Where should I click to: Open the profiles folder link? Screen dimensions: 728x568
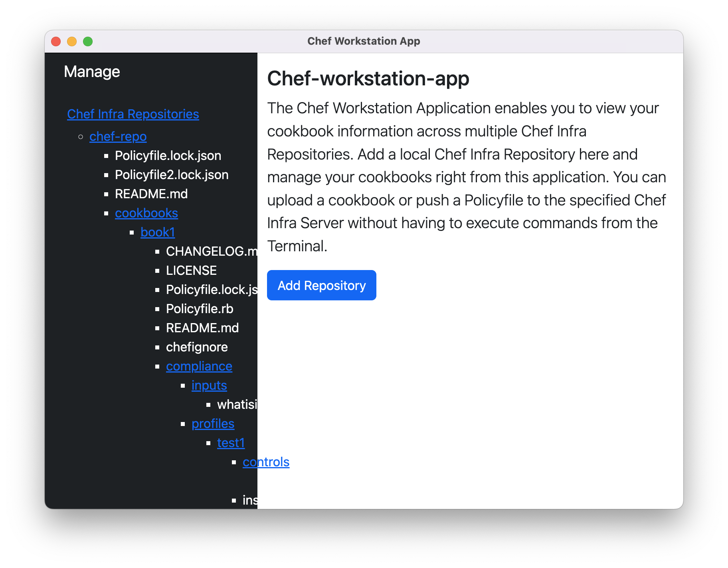[x=213, y=424]
